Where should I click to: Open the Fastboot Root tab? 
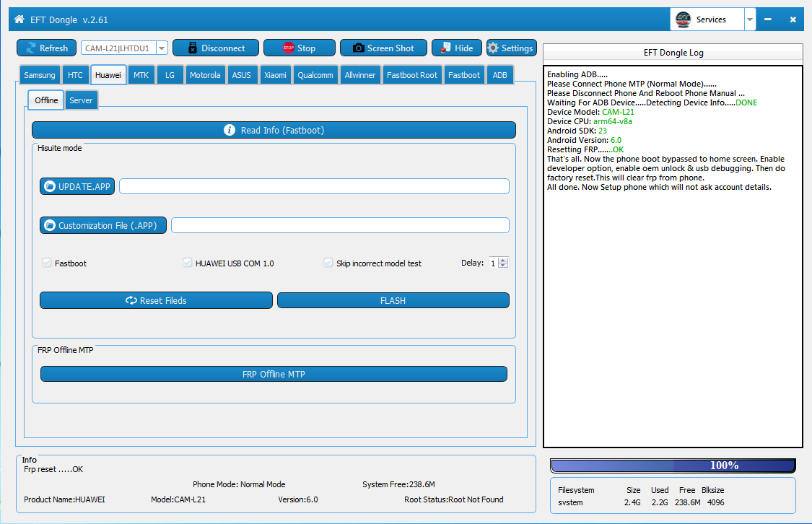pyautogui.click(x=411, y=75)
